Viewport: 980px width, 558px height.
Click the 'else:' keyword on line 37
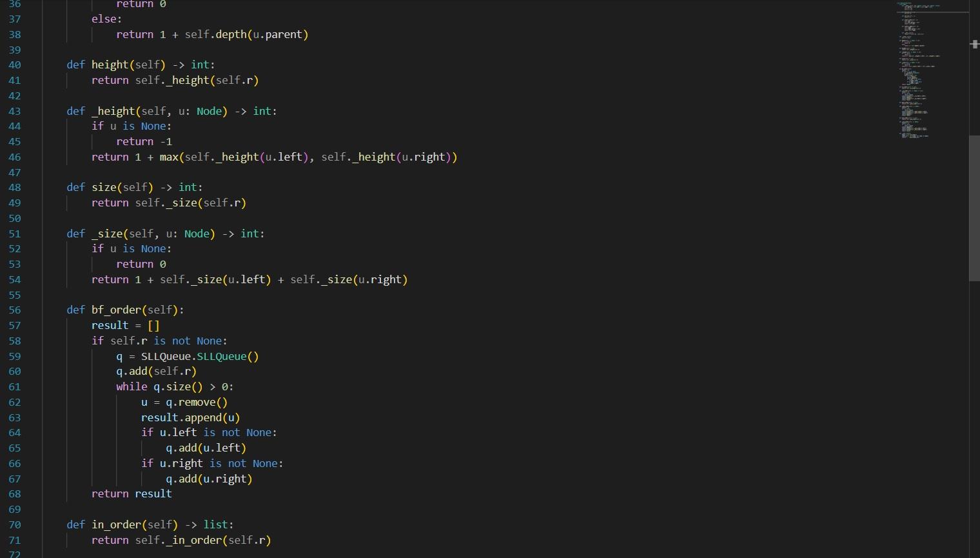[107, 19]
